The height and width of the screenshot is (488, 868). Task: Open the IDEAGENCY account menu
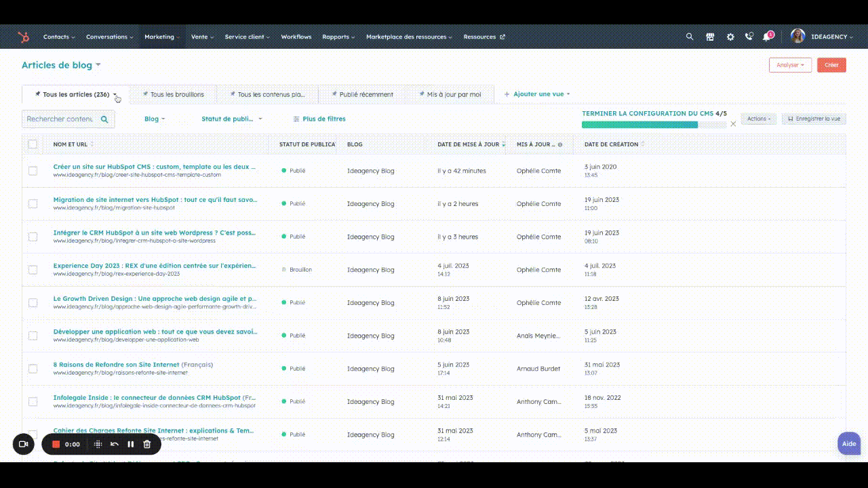point(831,37)
